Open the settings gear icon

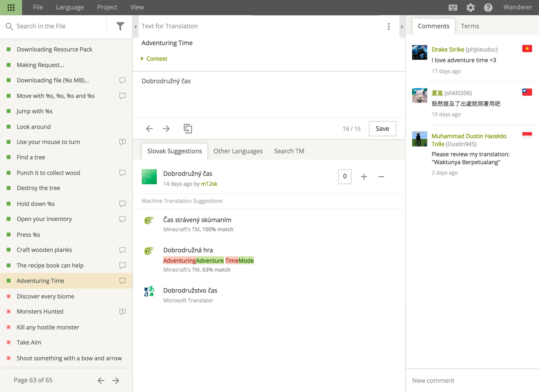[x=470, y=7]
